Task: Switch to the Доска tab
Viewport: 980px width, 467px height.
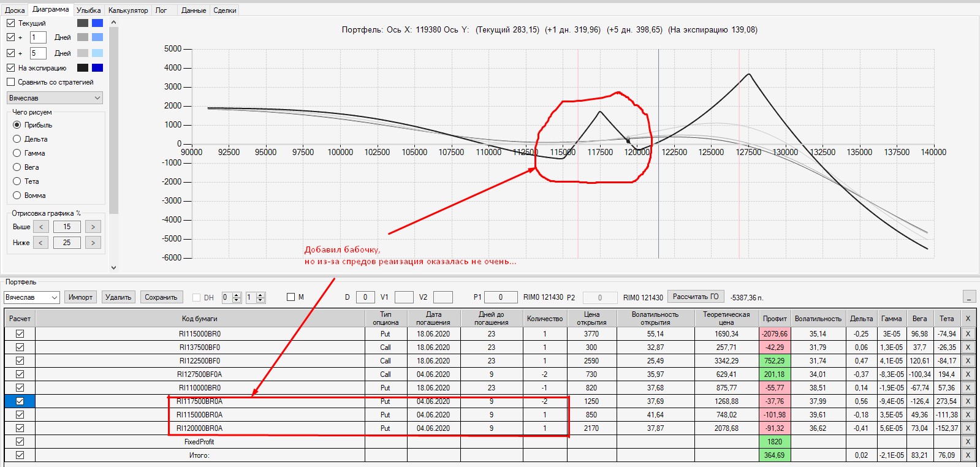Action: click(15, 10)
